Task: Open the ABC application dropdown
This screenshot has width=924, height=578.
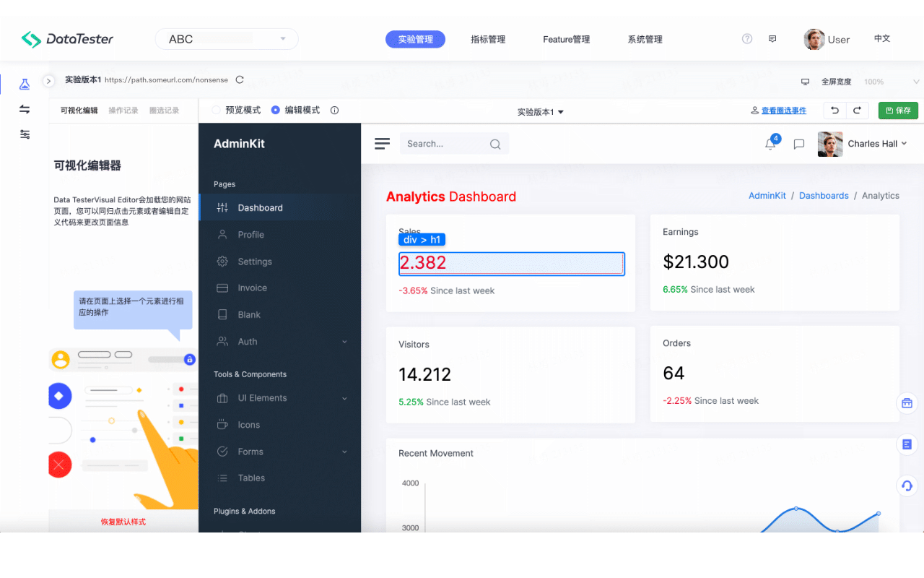Action: 227,39
